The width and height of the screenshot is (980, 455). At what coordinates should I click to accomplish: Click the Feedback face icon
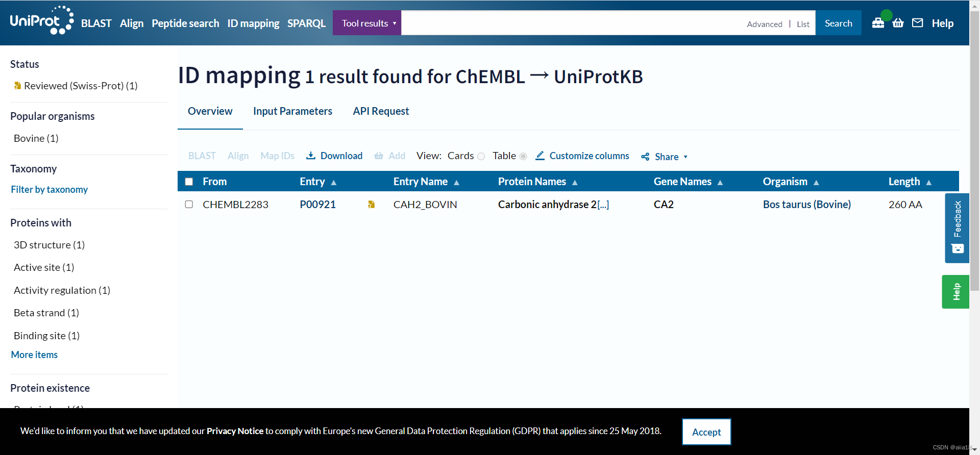tap(958, 248)
